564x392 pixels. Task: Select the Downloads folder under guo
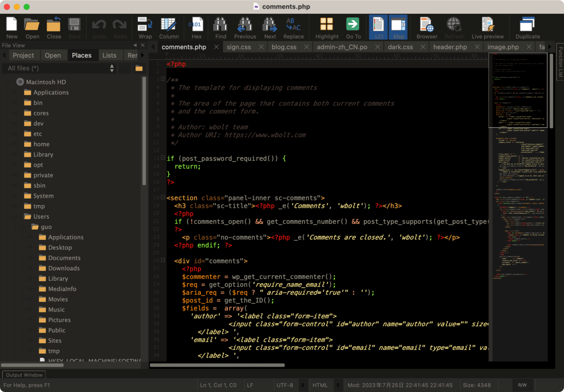[64, 268]
